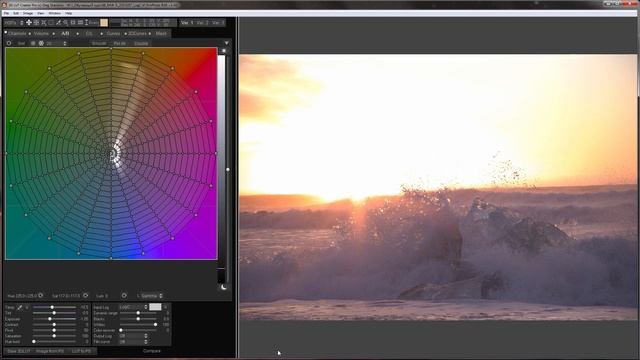This screenshot has width=640, height=360.
Task: Reset Sat with its circle icon
Action: point(85,295)
